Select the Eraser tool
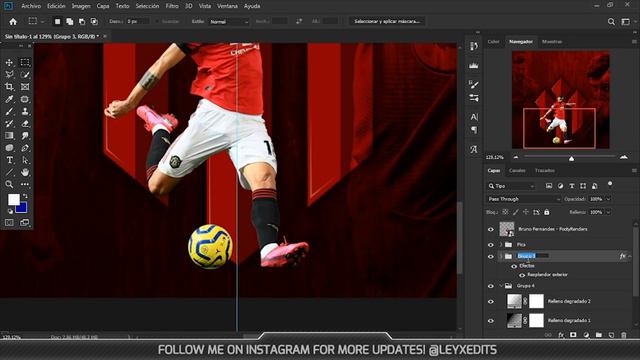The image size is (640, 360). [x=25, y=123]
